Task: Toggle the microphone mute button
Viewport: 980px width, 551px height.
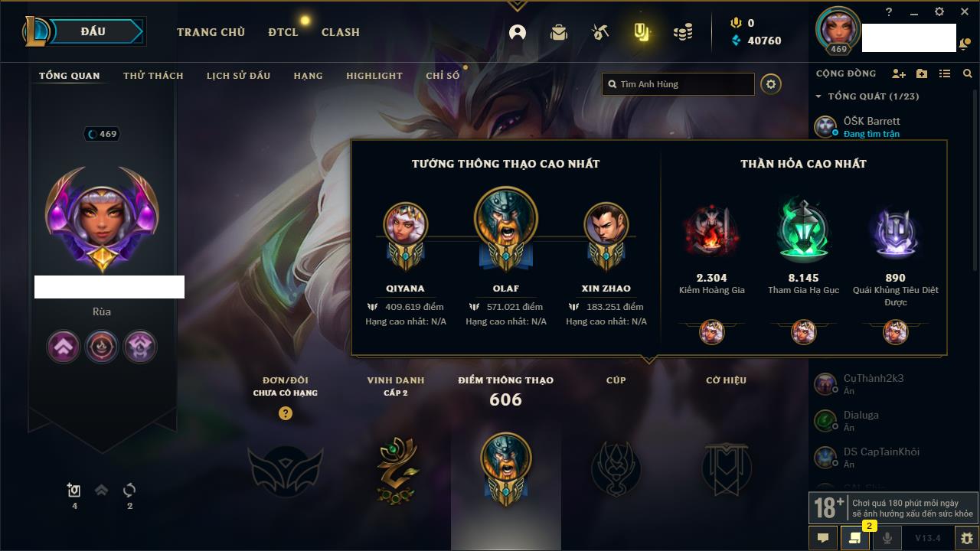Action: (887, 538)
